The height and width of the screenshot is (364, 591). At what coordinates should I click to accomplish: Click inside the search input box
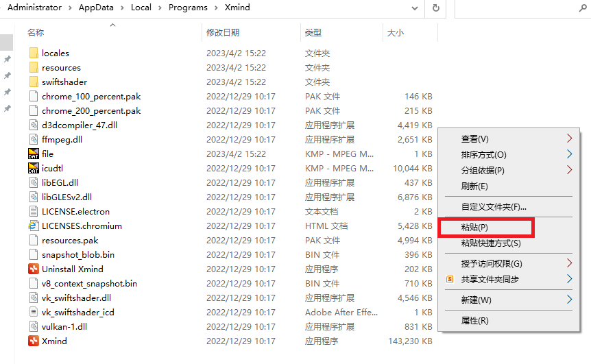(x=516, y=8)
